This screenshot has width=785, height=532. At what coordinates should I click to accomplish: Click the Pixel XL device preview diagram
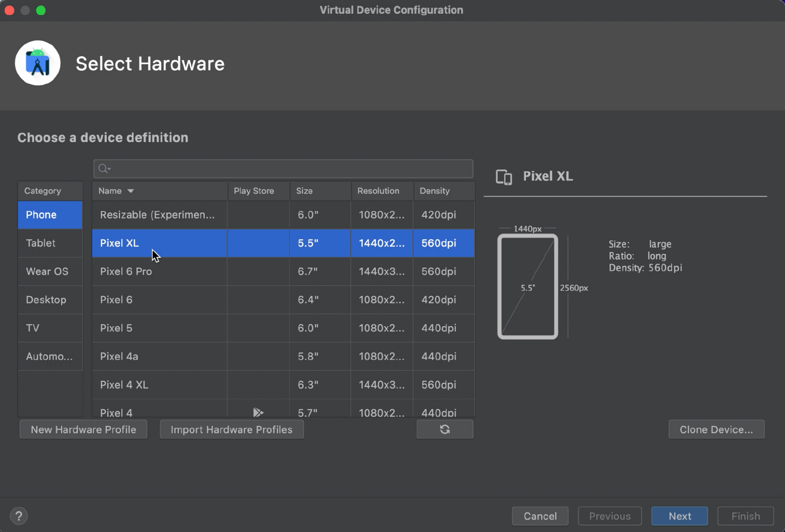click(x=527, y=286)
